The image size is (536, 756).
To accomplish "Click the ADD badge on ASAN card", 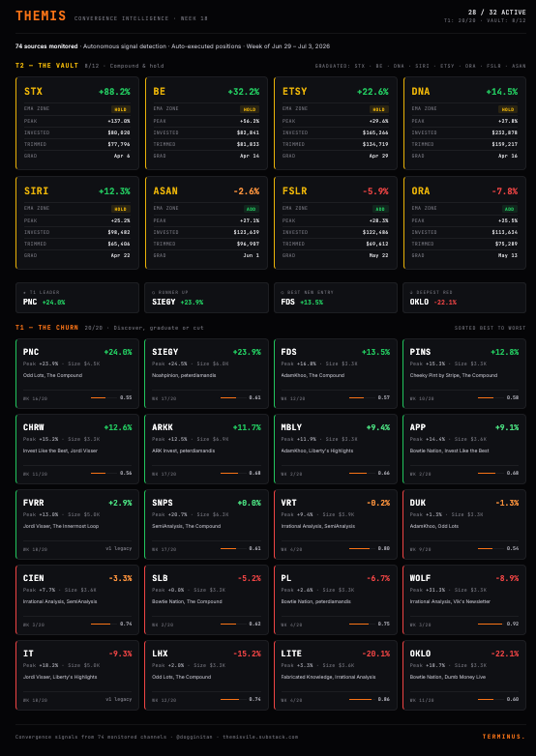I will (x=252, y=209).
